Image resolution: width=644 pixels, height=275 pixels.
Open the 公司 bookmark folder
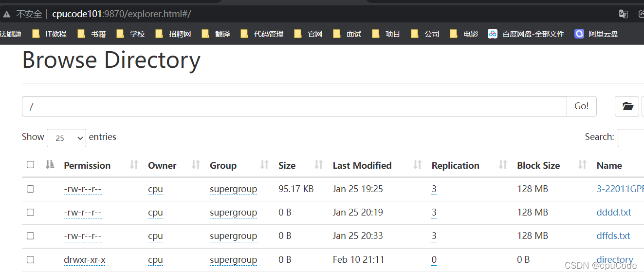point(425,34)
